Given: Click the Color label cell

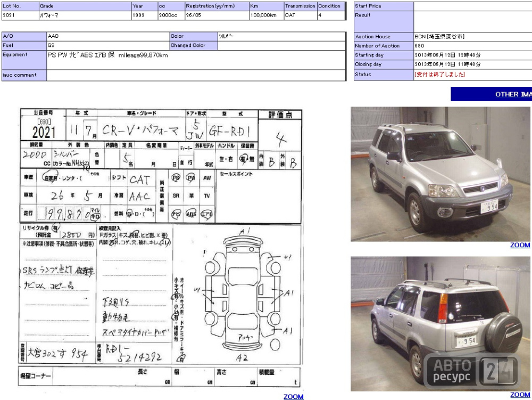Looking at the screenshot, I should click(194, 36).
